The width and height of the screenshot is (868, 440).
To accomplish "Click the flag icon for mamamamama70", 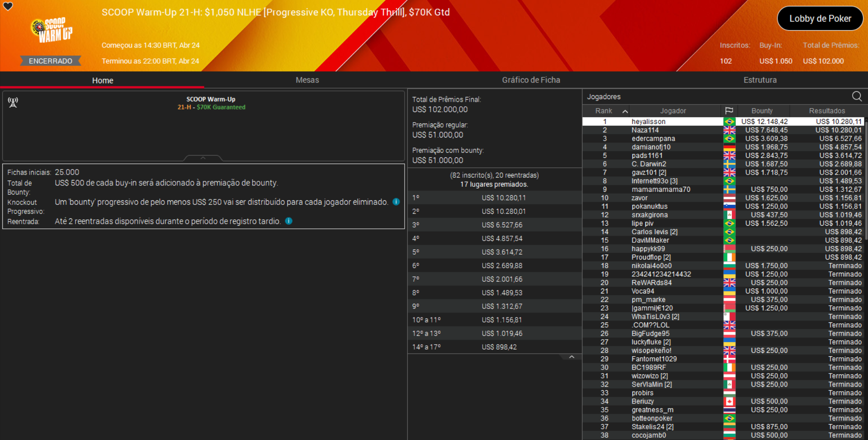I will click(x=729, y=189).
